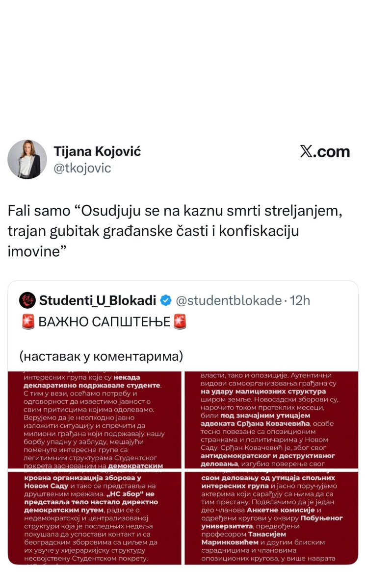The height and width of the screenshot is (588, 366).
Task: Click the blue verified badge
Action: [x=166, y=300]
